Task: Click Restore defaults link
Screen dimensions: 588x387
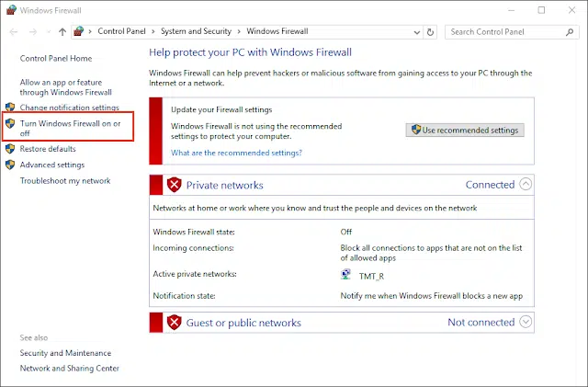Action: [x=48, y=149]
